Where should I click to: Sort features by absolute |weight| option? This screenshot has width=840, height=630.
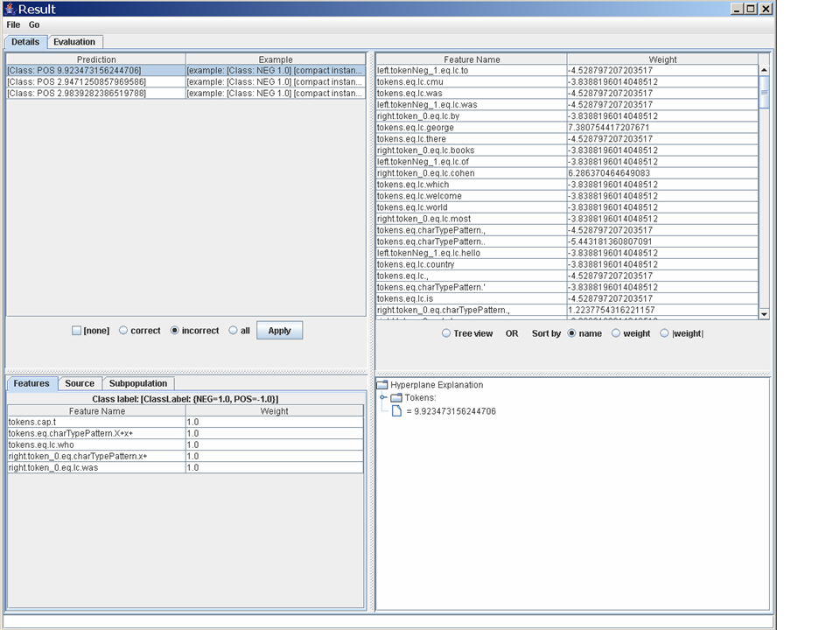[x=664, y=333]
